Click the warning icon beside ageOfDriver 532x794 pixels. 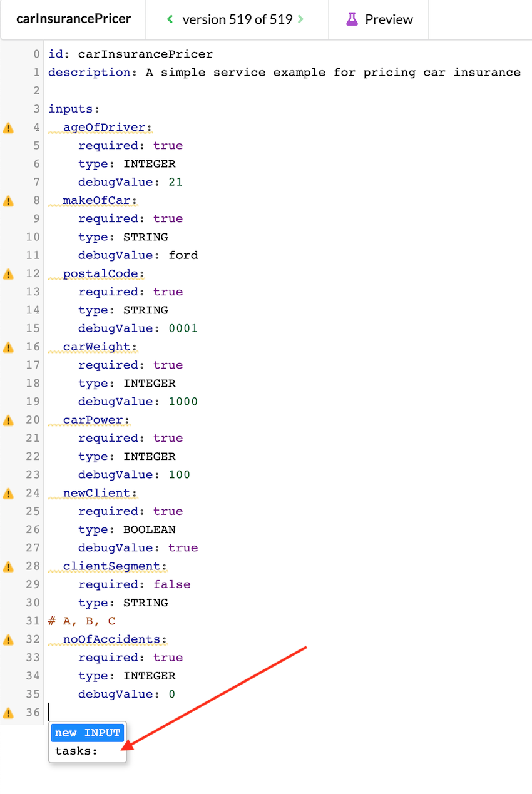[x=8, y=128]
